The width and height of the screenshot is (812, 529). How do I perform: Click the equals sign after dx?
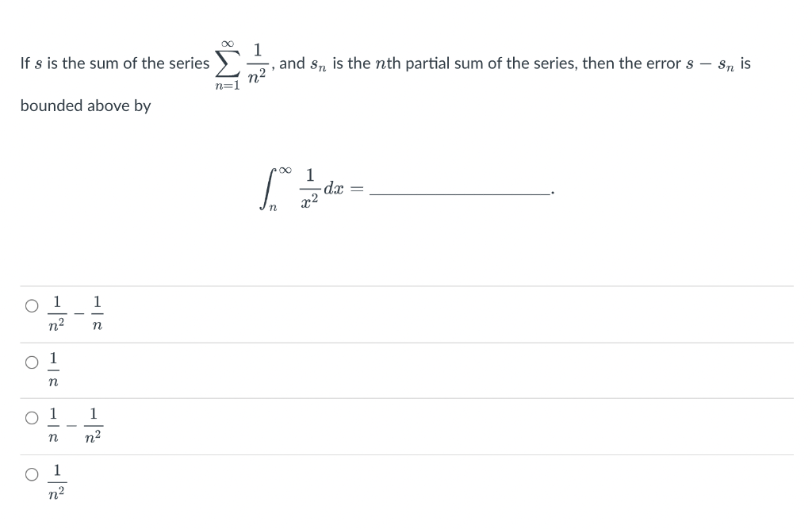tap(356, 190)
